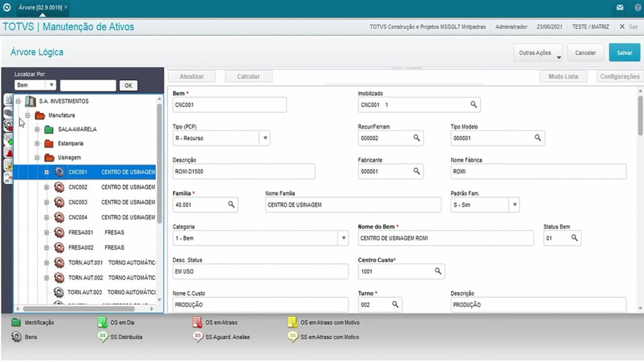Open the Outras Ações menu
The height and width of the screenshot is (362, 644).
click(x=538, y=53)
